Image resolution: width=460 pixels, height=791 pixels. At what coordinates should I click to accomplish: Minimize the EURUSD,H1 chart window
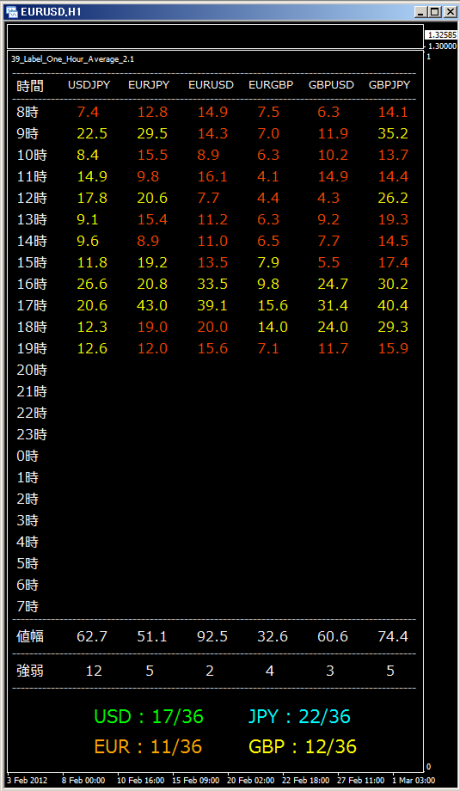point(422,12)
